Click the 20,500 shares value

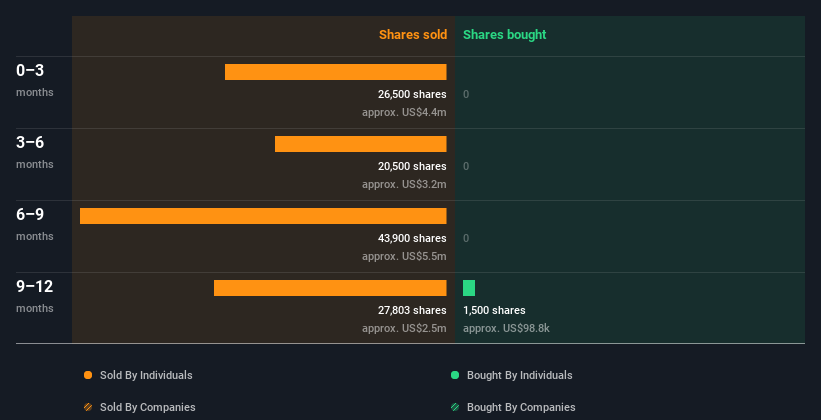point(412,166)
